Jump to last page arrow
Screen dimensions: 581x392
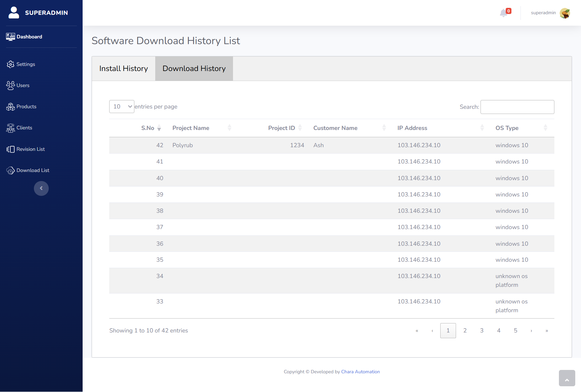[547, 331]
